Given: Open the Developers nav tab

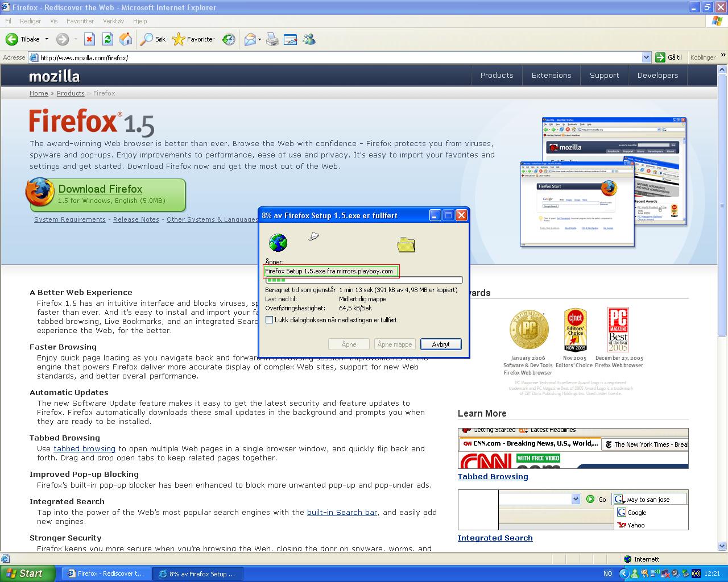Looking at the screenshot, I should click(x=657, y=75).
